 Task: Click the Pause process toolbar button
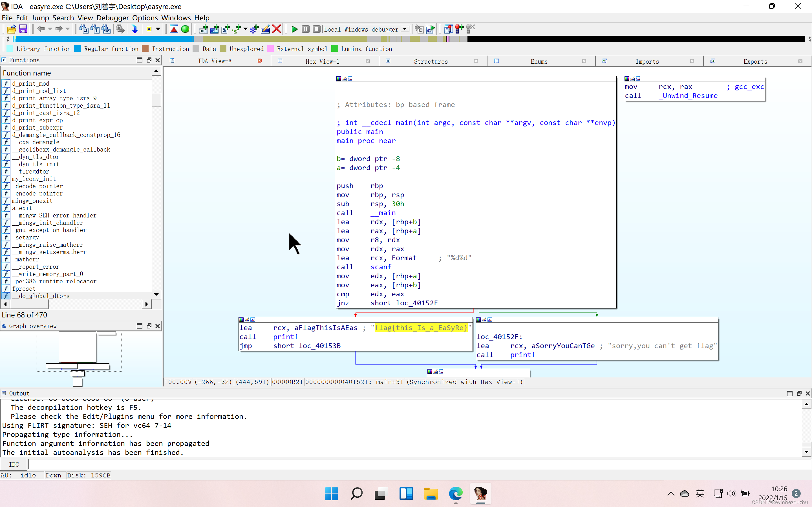305,29
